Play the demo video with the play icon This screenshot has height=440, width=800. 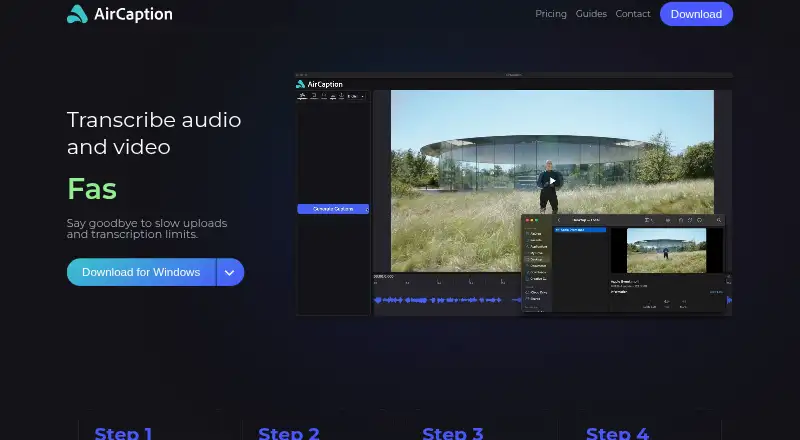click(x=552, y=181)
